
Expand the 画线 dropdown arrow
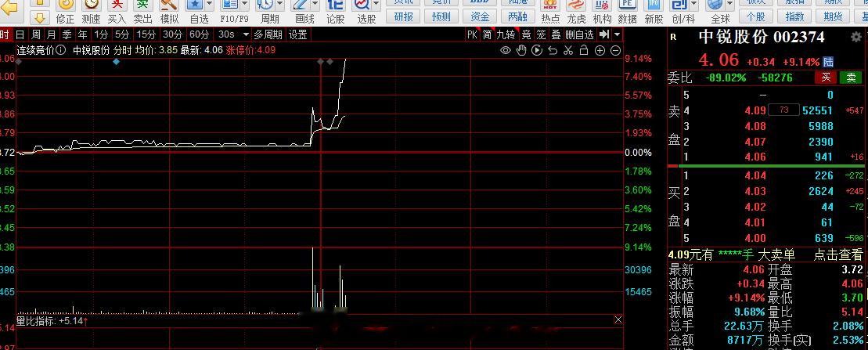tap(315, 5)
